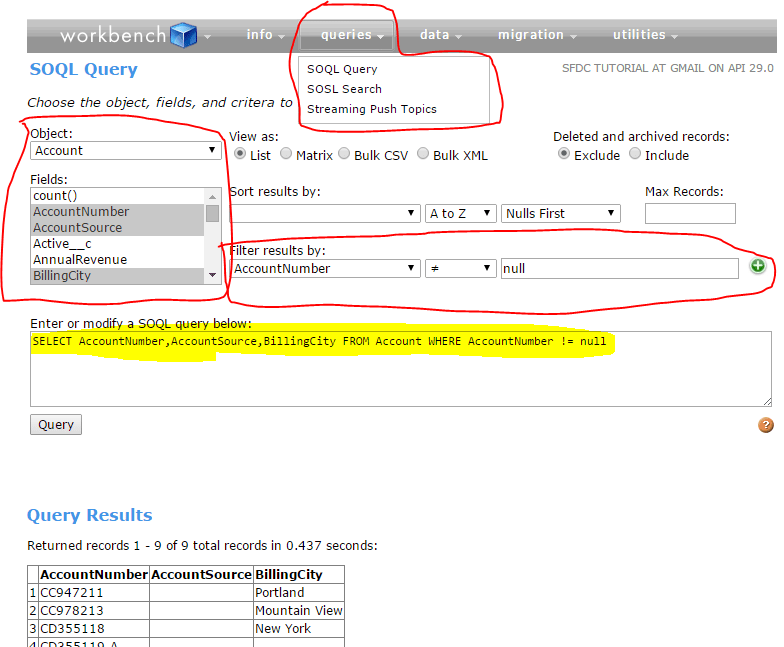Click into the SOQL query text area
This screenshot has height=647, width=784.
click(x=400, y=369)
